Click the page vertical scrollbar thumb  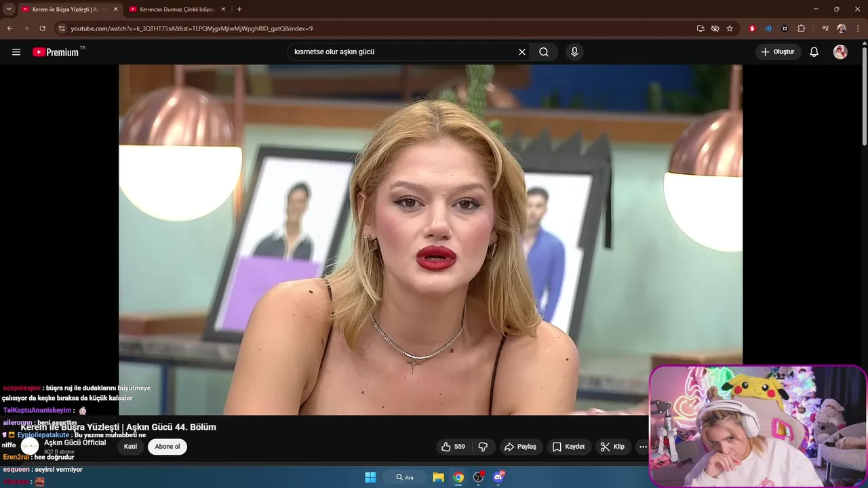point(864,95)
